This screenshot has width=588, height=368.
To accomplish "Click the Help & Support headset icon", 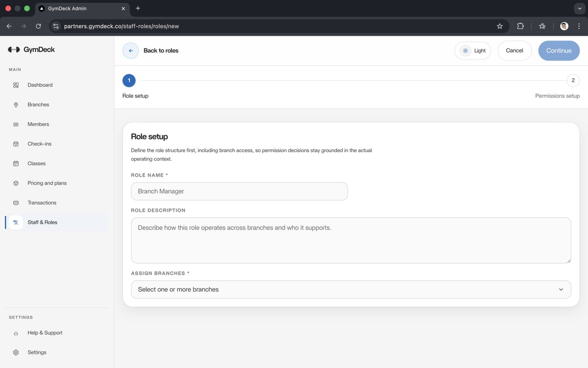I will pyautogui.click(x=16, y=333).
